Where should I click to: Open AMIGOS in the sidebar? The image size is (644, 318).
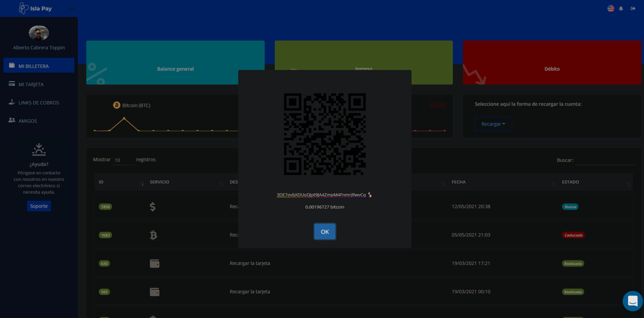(x=39, y=121)
